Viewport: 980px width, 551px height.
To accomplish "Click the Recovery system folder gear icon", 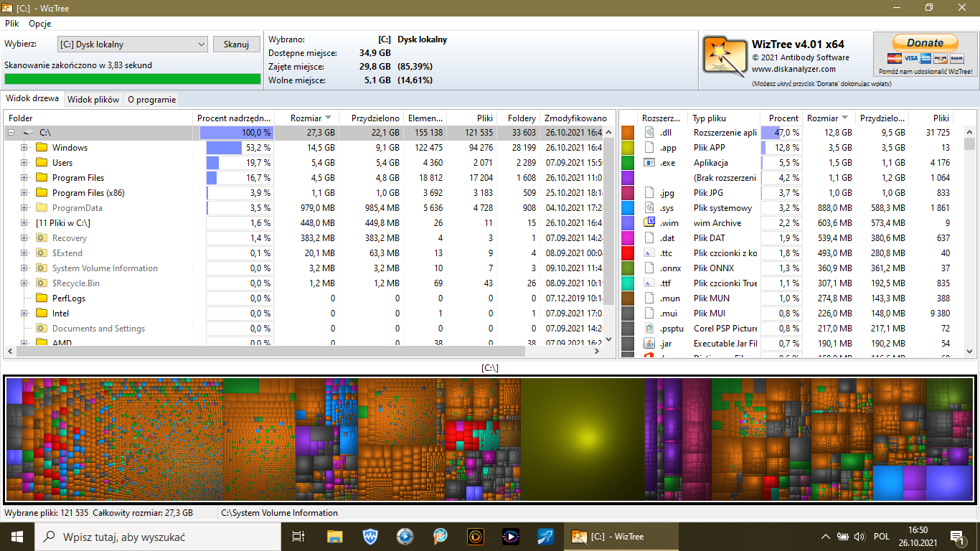I will (x=42, y=238).
